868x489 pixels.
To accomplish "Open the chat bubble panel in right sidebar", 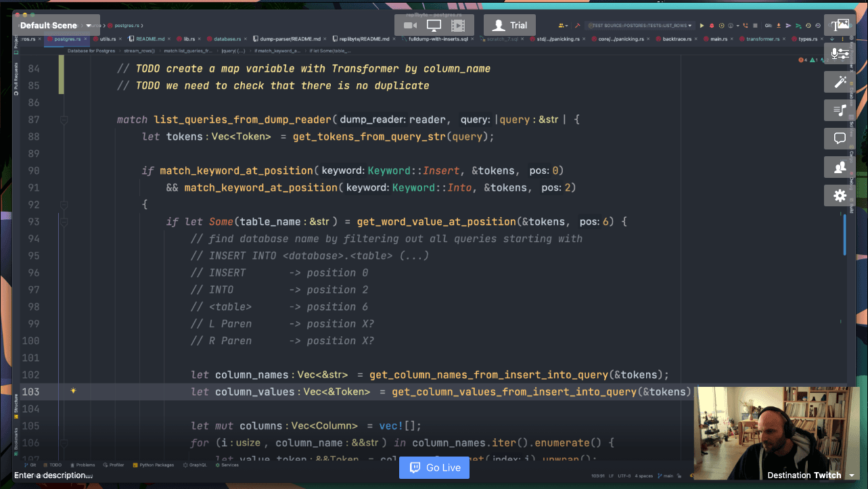I will 839,138.
